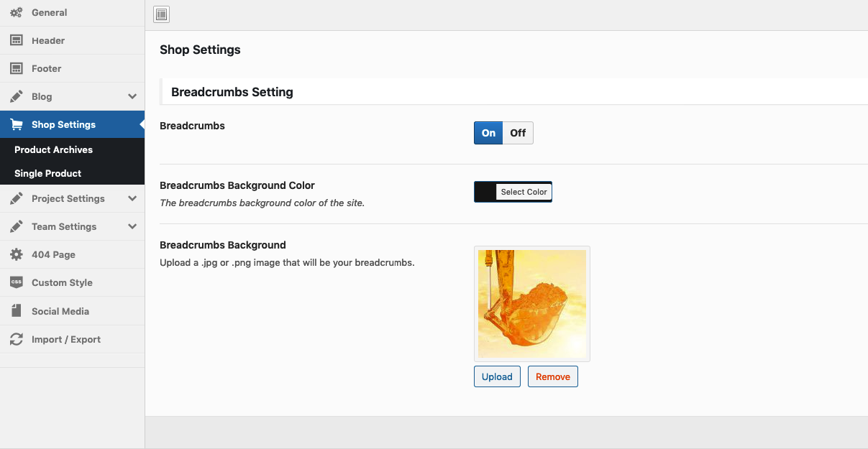Open the Product Archives submenu item

pyautogui.click(x=53, y=149)
